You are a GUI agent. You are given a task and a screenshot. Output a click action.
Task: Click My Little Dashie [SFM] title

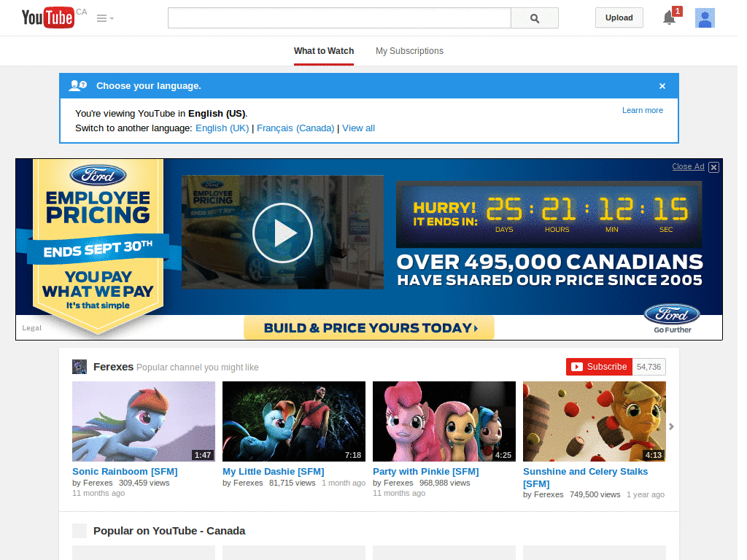coord(274,472)
